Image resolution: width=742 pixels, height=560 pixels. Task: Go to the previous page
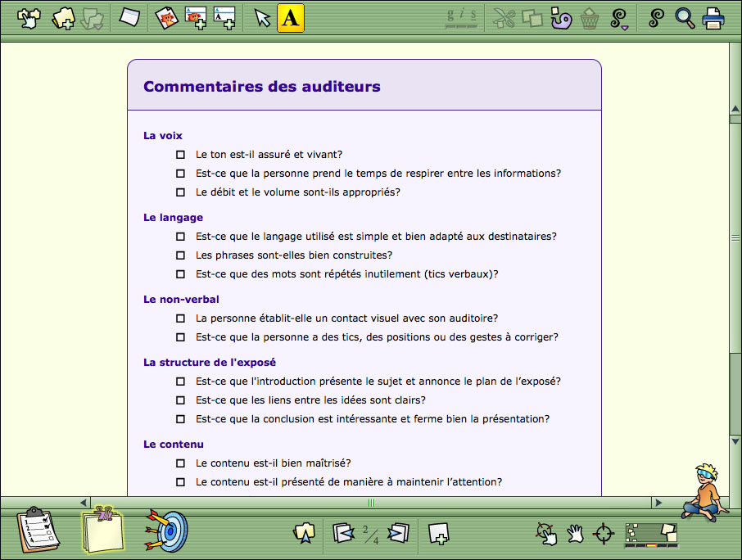(344, 533)
